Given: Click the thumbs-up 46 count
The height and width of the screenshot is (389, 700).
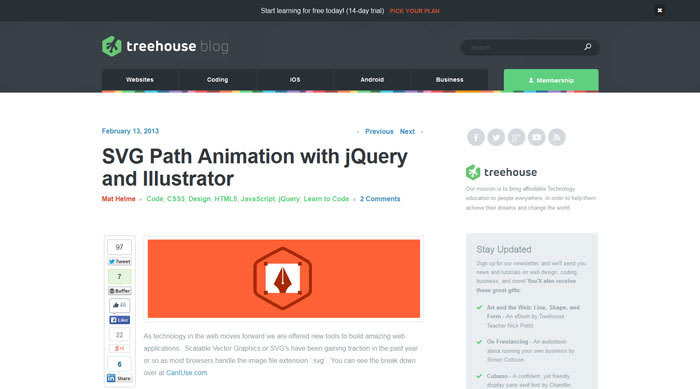Looking at the screenshot, I should click(119, 305).
